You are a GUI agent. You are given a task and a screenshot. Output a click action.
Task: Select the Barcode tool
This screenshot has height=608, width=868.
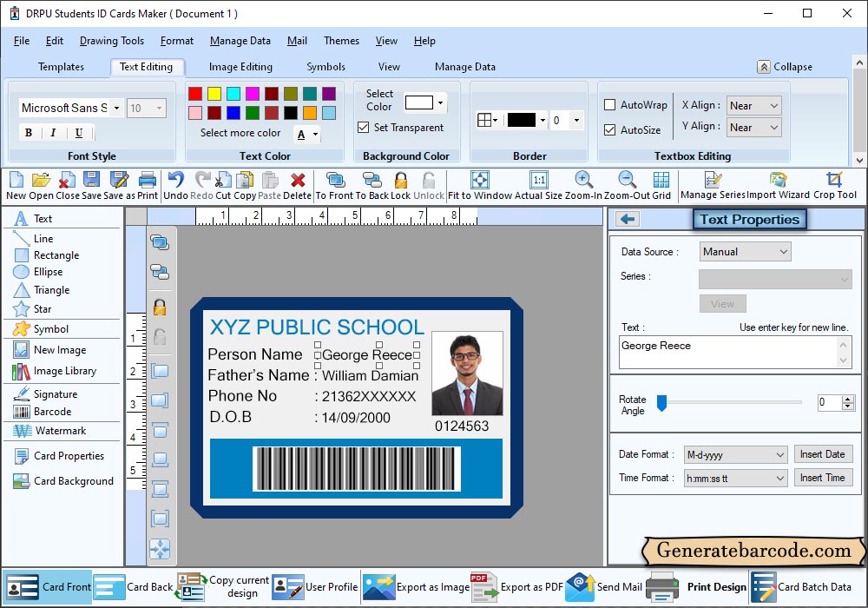click(x=43, y=412)
